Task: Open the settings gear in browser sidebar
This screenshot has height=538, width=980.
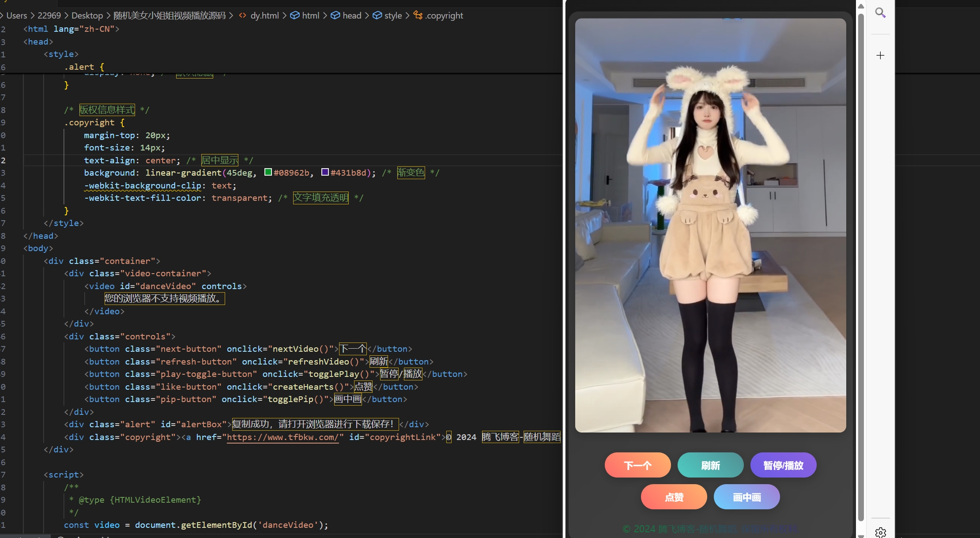Action: tap(880, 532)
